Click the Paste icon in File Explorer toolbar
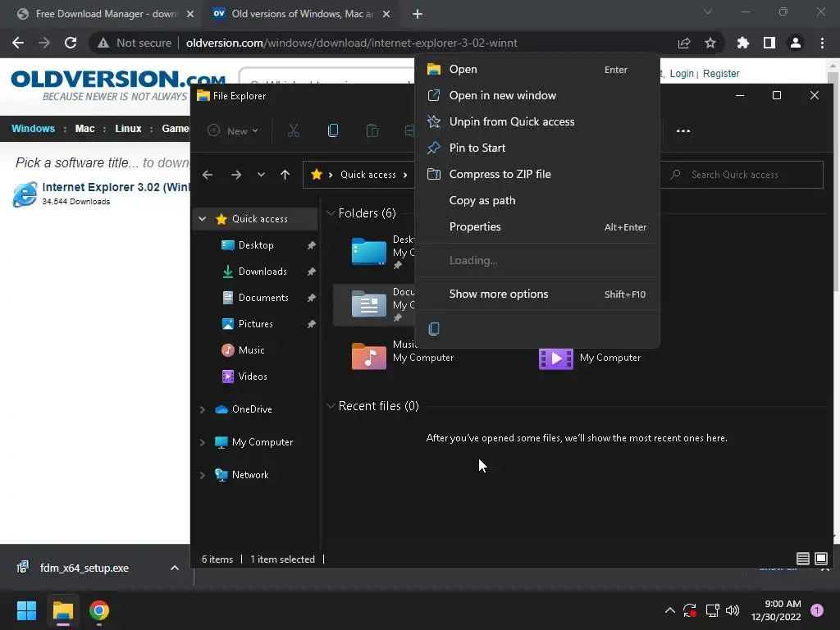840x630 pixels. (x=372, y=130)
